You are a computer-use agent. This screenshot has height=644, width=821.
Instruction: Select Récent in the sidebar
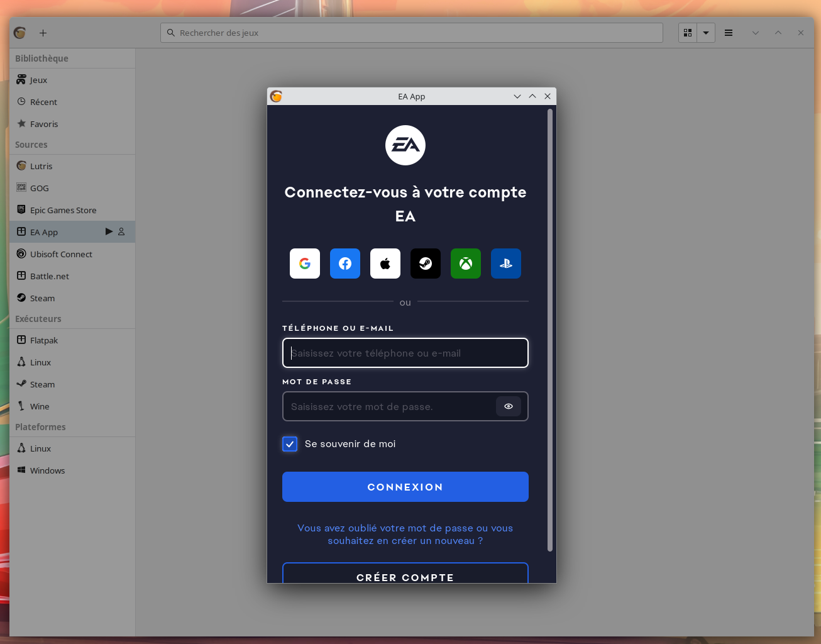72,102
